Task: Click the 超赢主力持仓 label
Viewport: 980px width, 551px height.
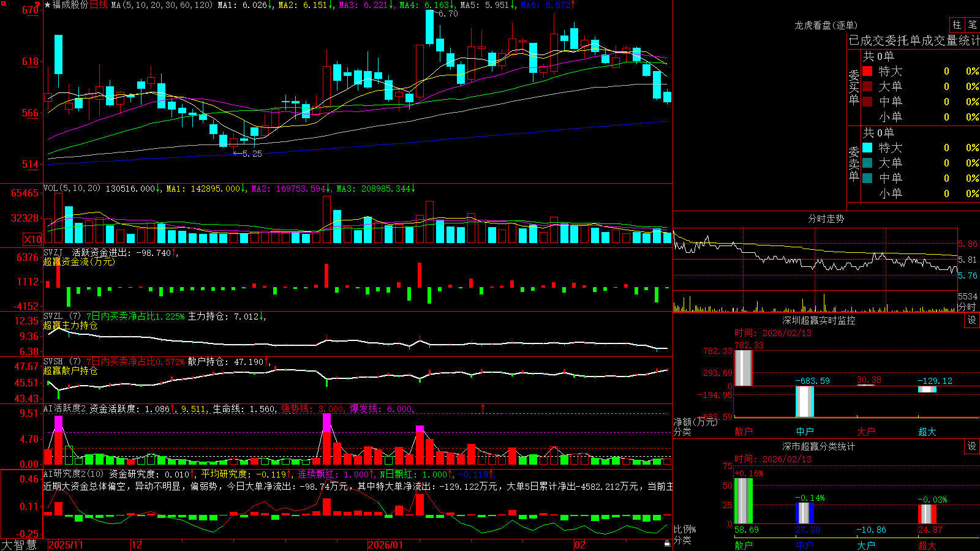Action: (x=70, y=325)
